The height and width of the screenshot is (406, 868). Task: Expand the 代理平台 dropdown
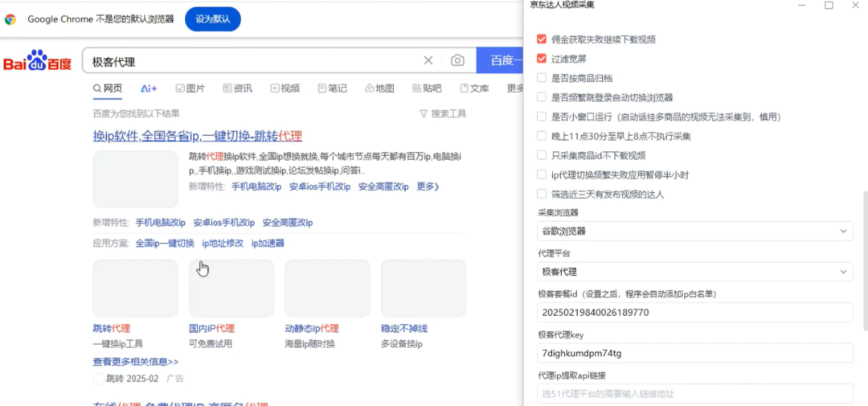[694, 272]
